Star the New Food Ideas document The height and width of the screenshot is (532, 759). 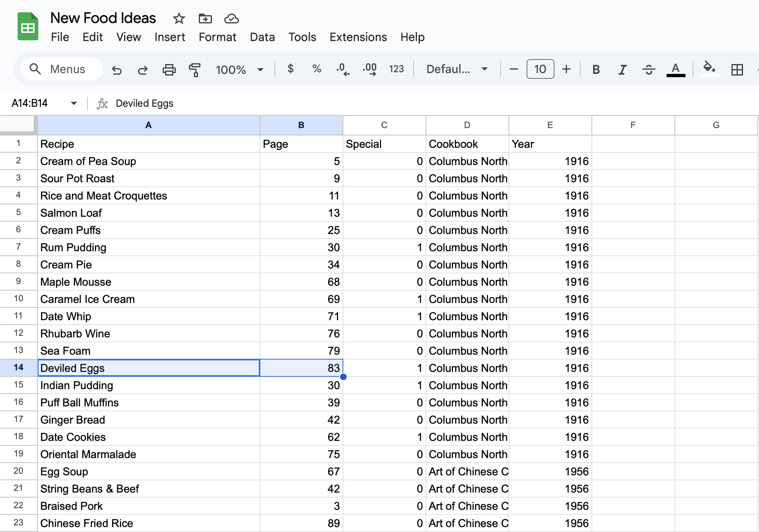[179, 18]
